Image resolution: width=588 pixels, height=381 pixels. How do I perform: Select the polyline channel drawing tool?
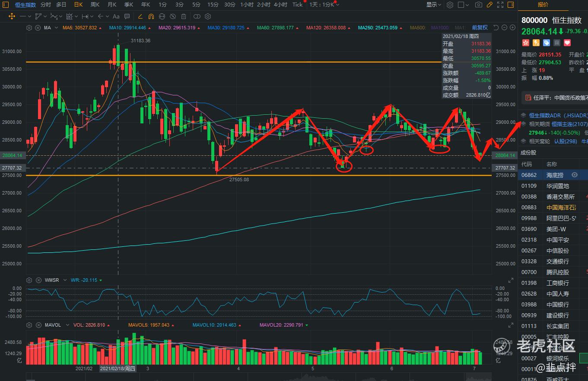[x=38, y=16]
